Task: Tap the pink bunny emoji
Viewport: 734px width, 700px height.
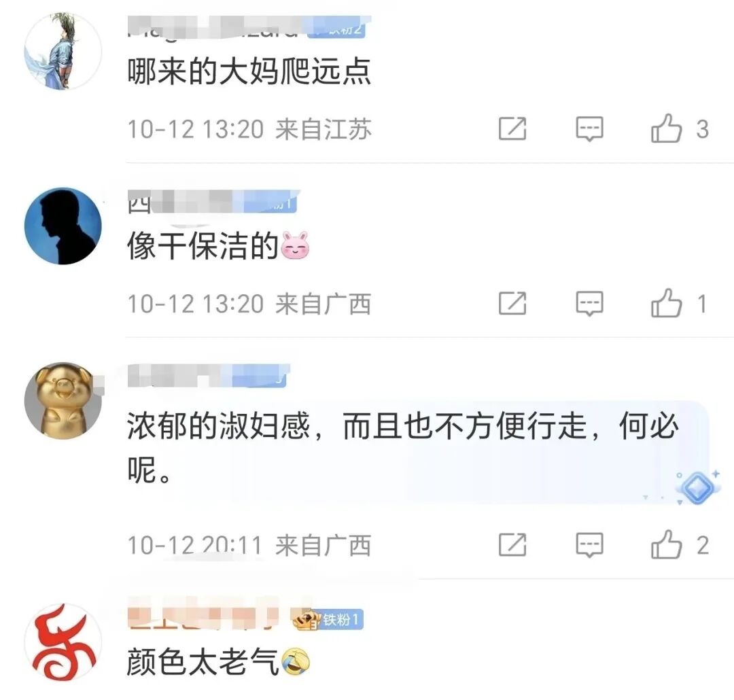Action: click(x=295, y=245)
